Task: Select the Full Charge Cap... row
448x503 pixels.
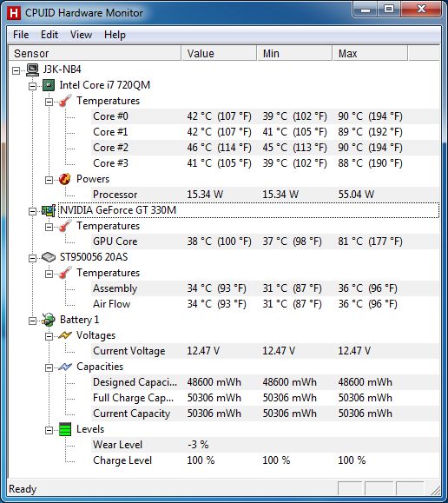Action: (x=265, y=398)
